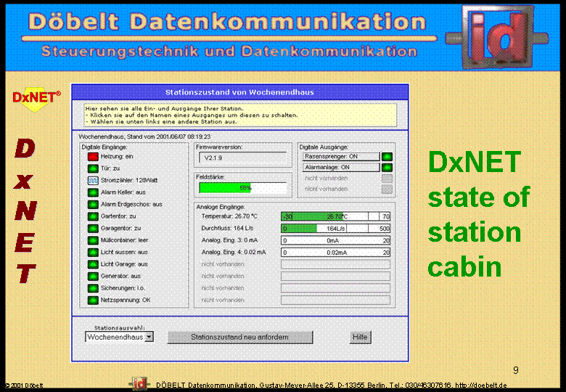
Task: Click the Analog. Eing. 3 0mA bar
Action: click(x=336, y=240)
